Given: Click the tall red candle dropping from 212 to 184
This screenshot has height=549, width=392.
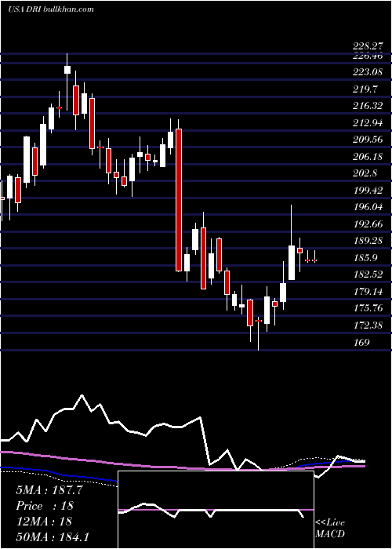Looking at the screenshot, I should pos(179,200).
